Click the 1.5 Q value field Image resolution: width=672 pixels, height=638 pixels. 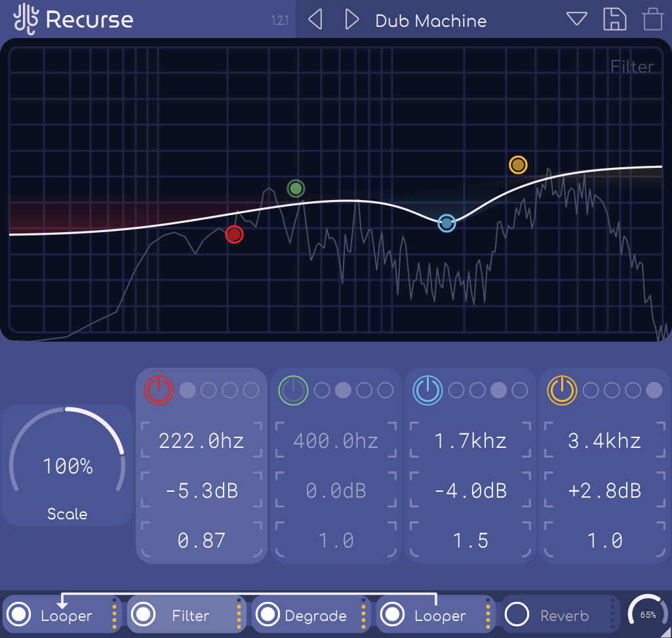coord(470,540)
